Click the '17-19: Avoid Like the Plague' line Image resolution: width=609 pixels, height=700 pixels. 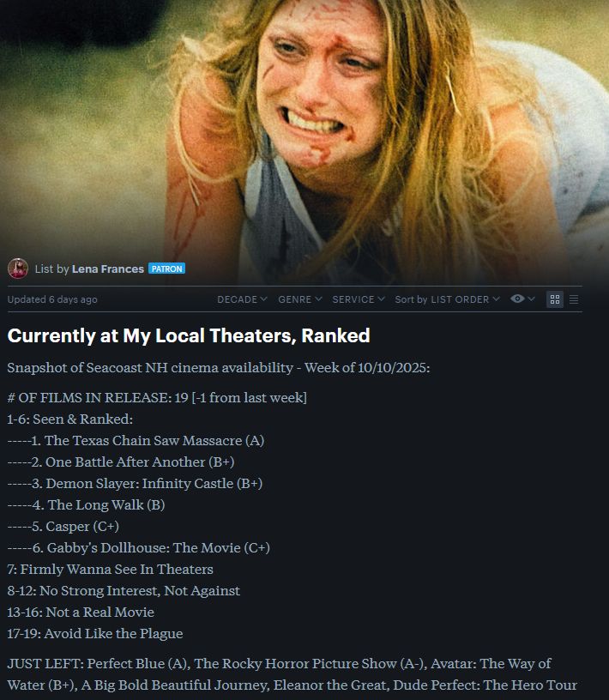[95, 633]
